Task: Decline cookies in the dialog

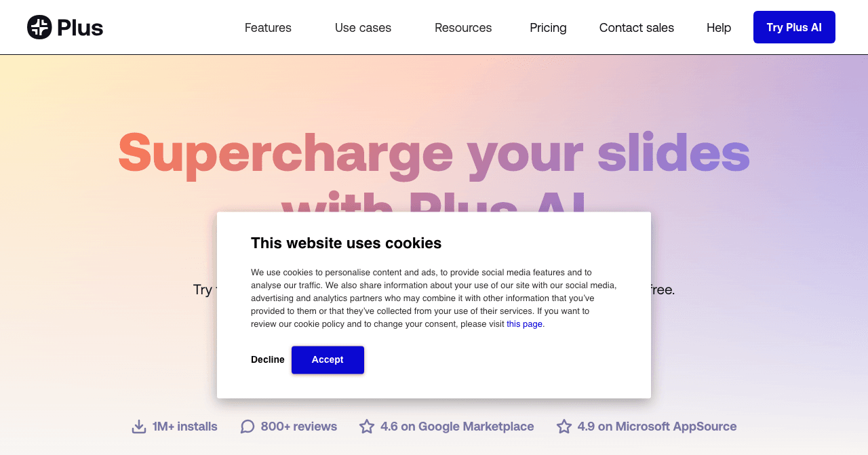Action: pyautogui.click(x=268, y=360)
